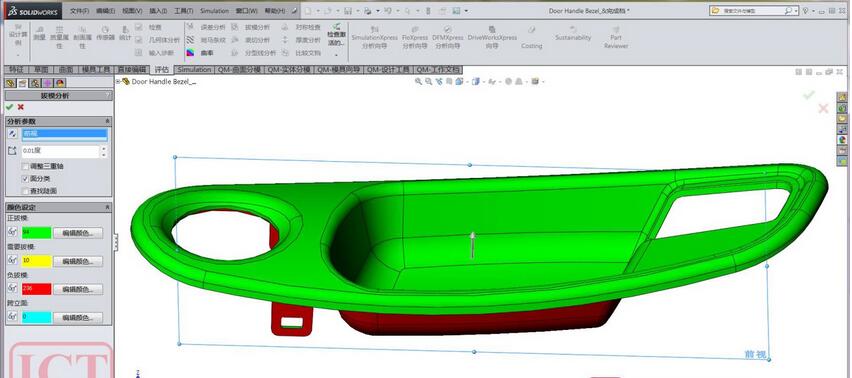Click the New document icon in the title toolbar
The image size is (852, 378).
point(308,11)
